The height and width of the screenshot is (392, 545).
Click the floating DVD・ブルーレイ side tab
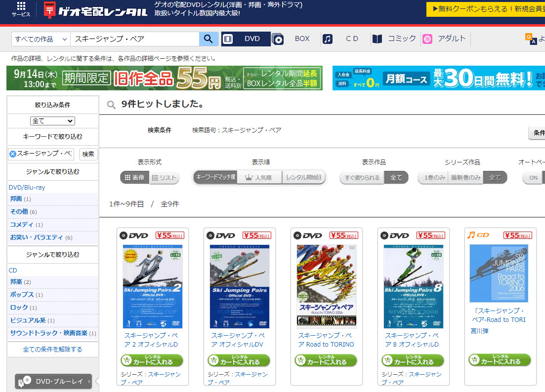coord(53,381)
